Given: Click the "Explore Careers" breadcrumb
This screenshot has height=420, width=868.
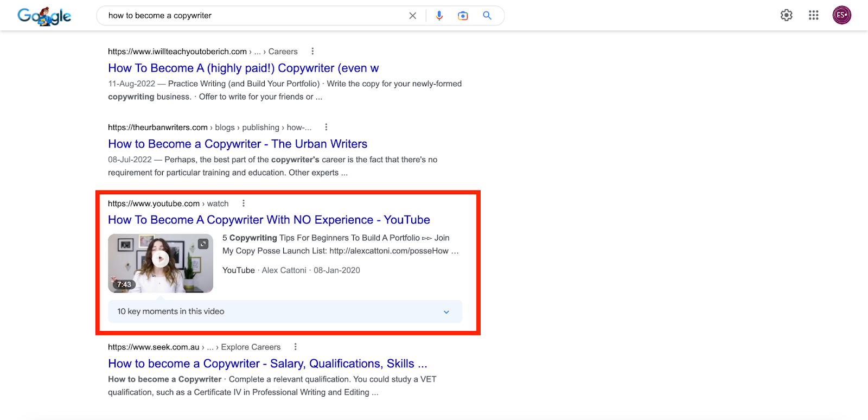Looking at the screenshot, I should (x=251, y=347).
